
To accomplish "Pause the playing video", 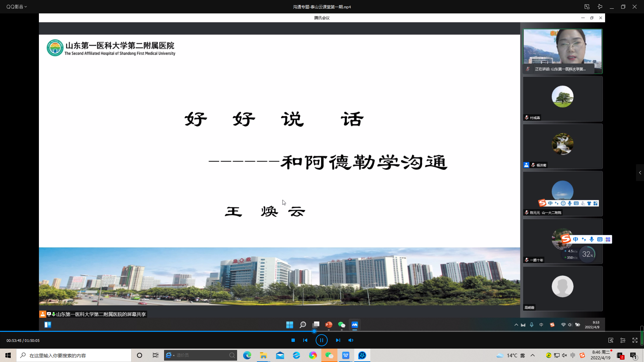I will pos(321,340).
